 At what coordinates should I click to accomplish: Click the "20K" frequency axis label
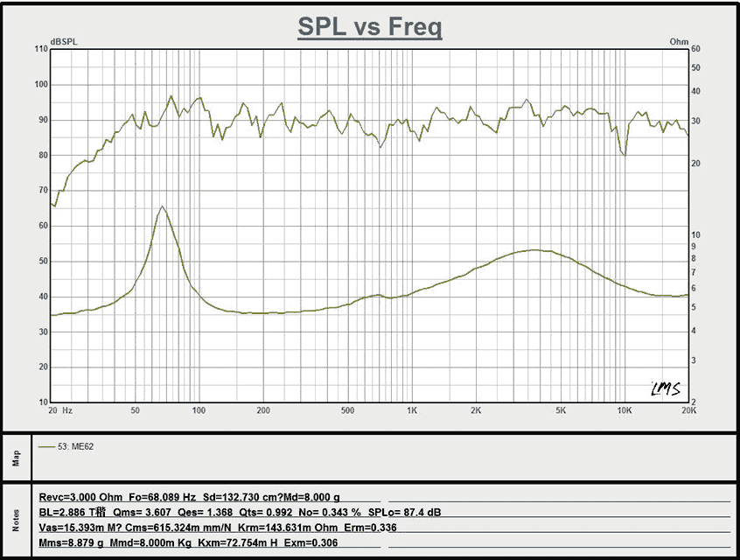[x=688, y=410]
